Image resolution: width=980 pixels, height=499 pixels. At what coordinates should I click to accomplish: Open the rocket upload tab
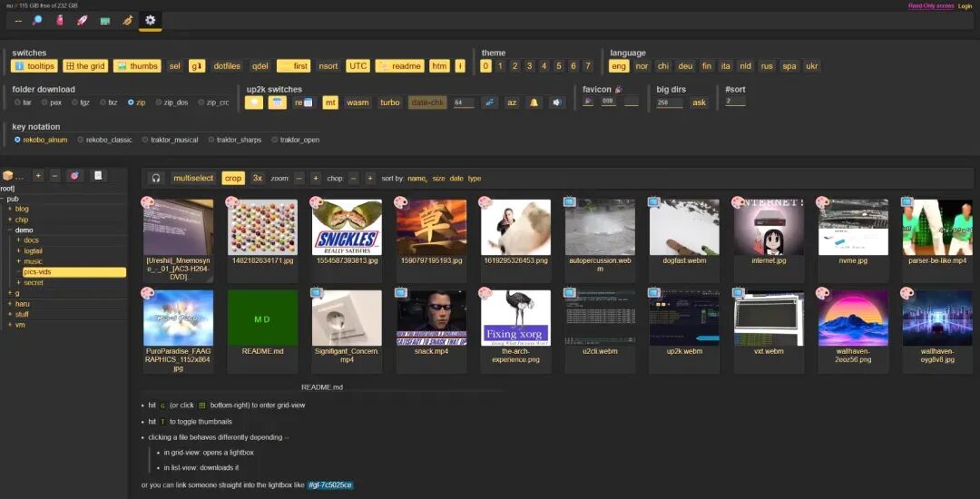click(x=82, y=21)
